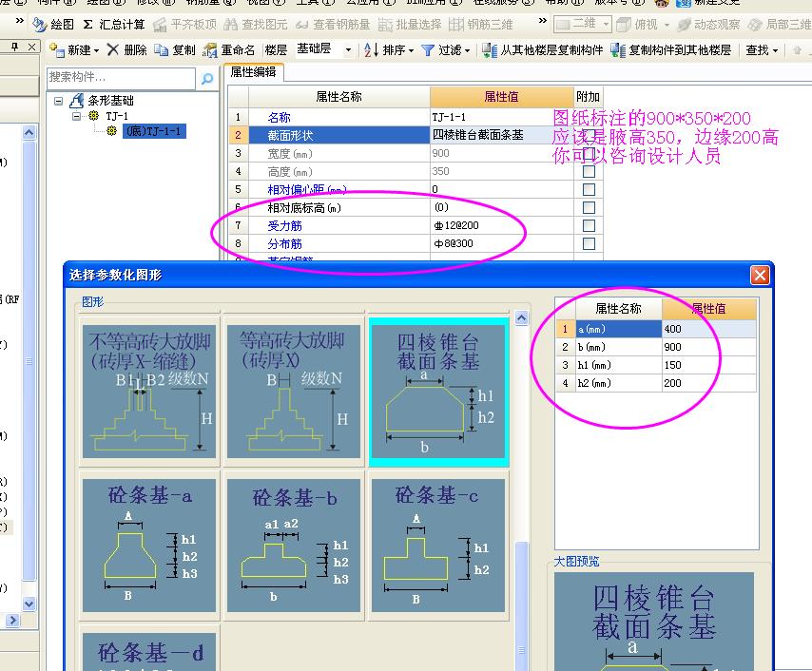The image size is (812, 671).
Task: Expand first toolbar overflow chevron
Action: 19,21
